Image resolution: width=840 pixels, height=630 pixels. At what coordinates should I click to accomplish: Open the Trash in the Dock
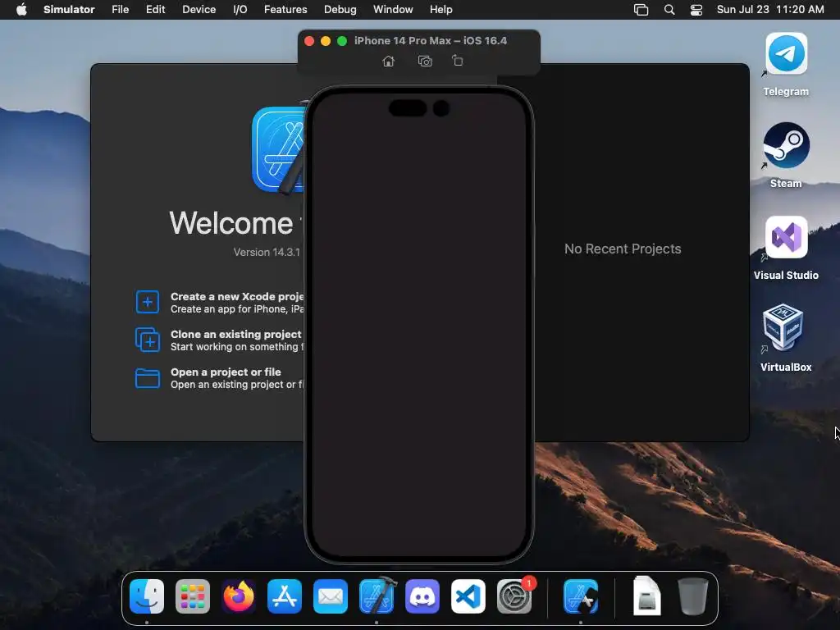692,596
